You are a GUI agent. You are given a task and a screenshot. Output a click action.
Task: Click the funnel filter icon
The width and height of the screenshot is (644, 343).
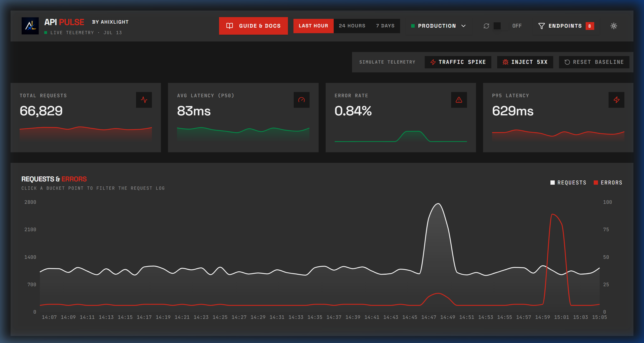pos(541,26)
